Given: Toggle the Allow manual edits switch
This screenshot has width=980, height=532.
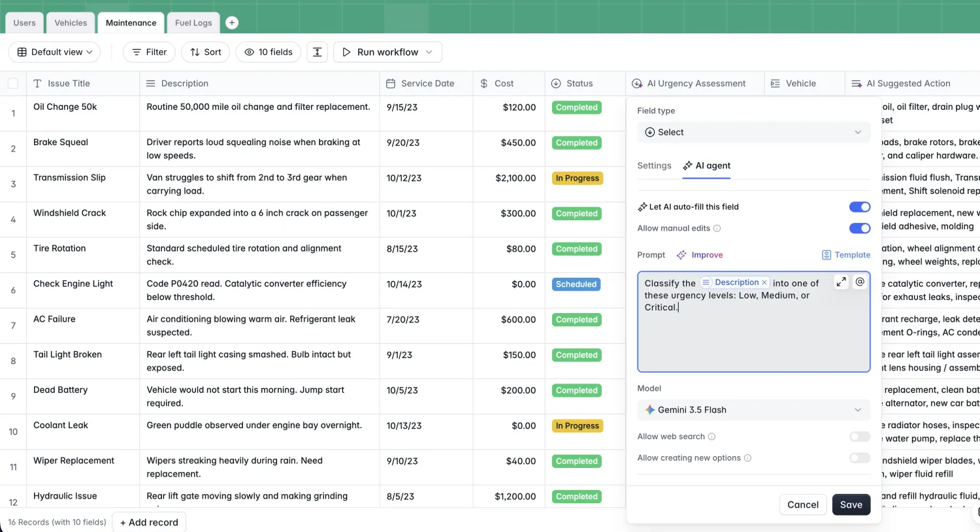Looking at the screenshot, I should [x=860, y=228].
